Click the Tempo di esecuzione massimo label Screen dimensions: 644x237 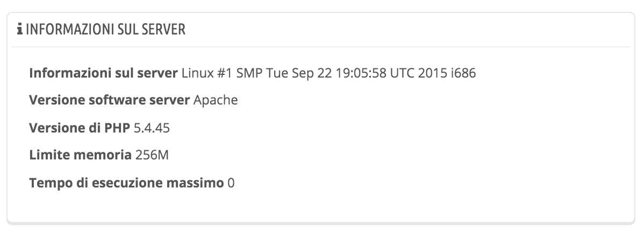[126, 183]
